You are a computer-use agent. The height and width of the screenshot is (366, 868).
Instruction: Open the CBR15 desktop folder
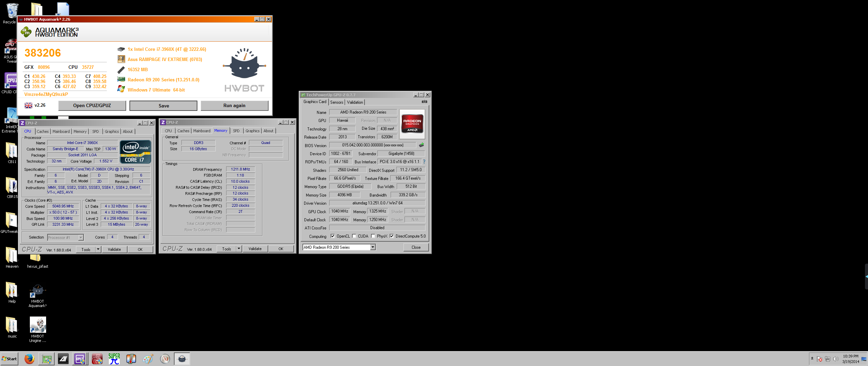point(12,188)
